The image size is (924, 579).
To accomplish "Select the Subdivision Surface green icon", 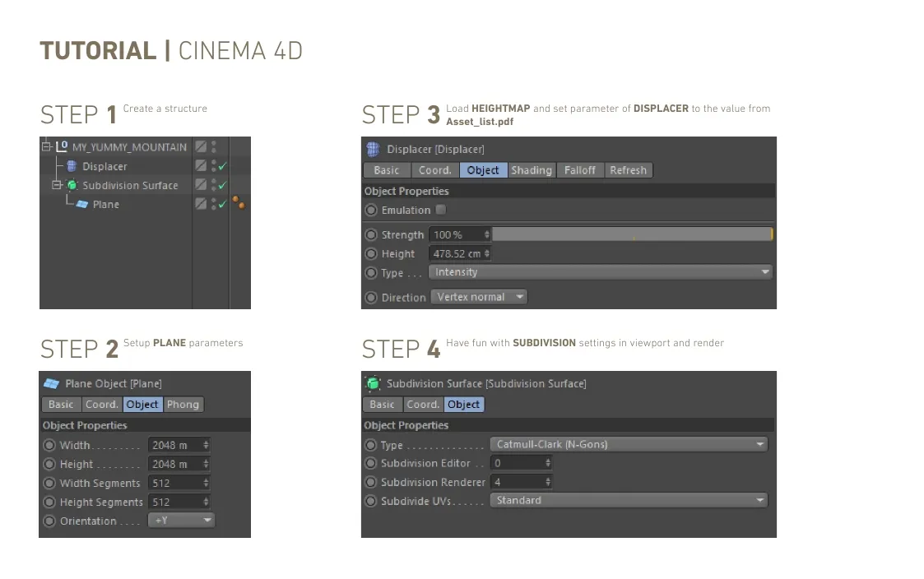I will [73, 184].
